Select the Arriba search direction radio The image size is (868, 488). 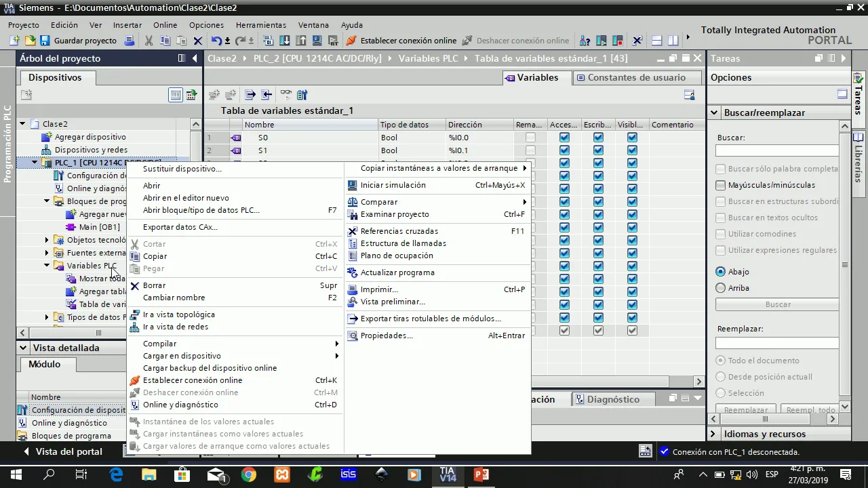[x=721, y=287]
